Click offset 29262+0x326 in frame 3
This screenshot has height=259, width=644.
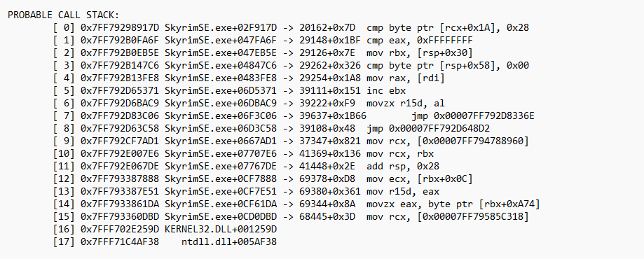tap(330, 66)
